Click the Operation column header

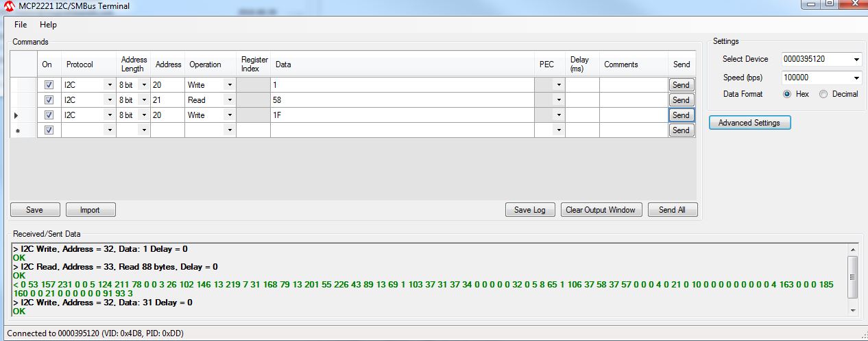tap(210, 64)
